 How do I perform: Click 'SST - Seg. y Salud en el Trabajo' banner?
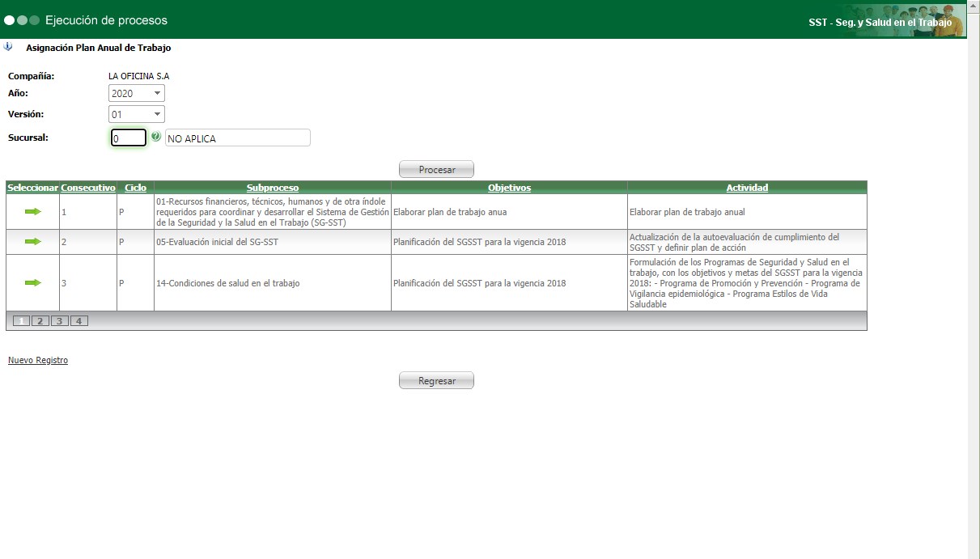point(880,23)
